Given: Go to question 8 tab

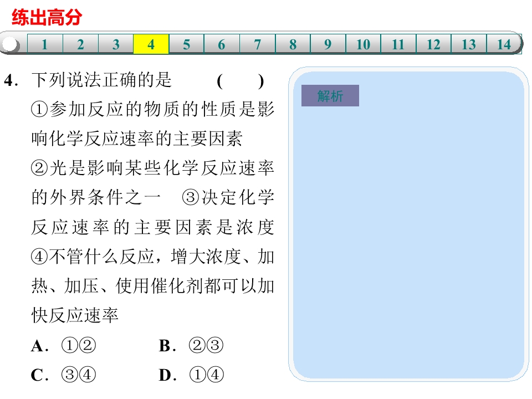Looking at the screenshot, I should tap(293, 44).
